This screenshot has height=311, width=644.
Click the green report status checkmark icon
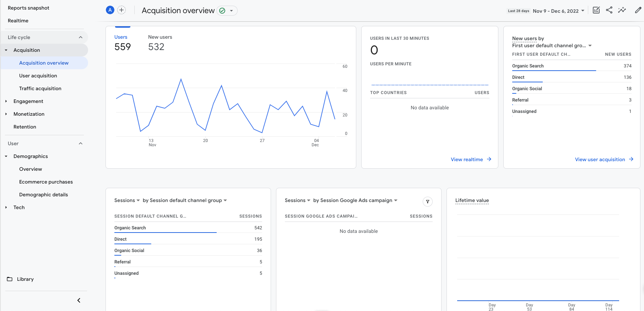click(222, 11)
